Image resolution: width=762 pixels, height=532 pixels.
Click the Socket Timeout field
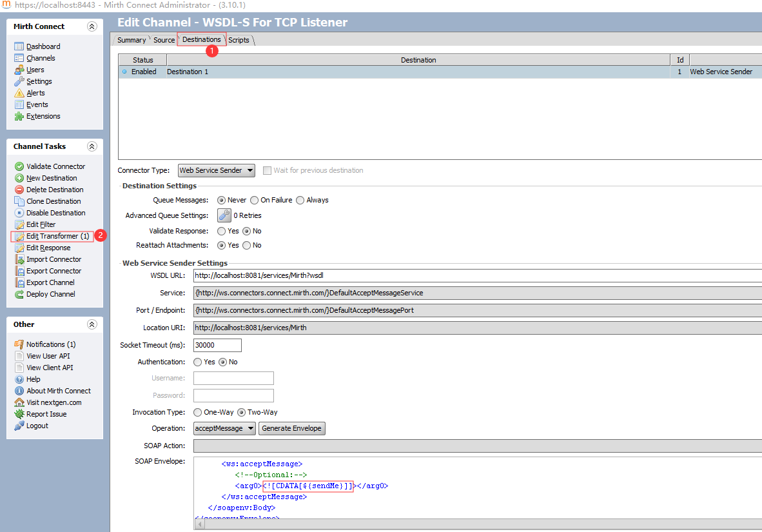(x=217, y=345)
